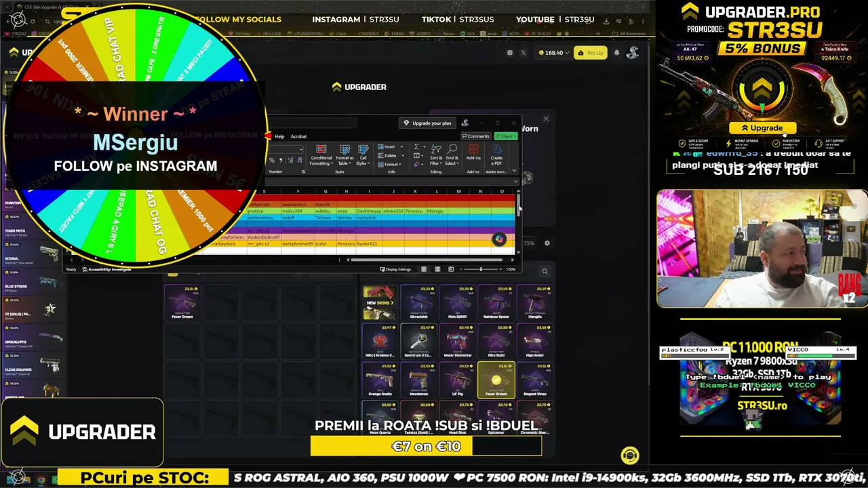Image resolution: width=868 pixels, height=488 pixels.
Task: Adjust the Excel zoom slider
Action: point(481,269)
